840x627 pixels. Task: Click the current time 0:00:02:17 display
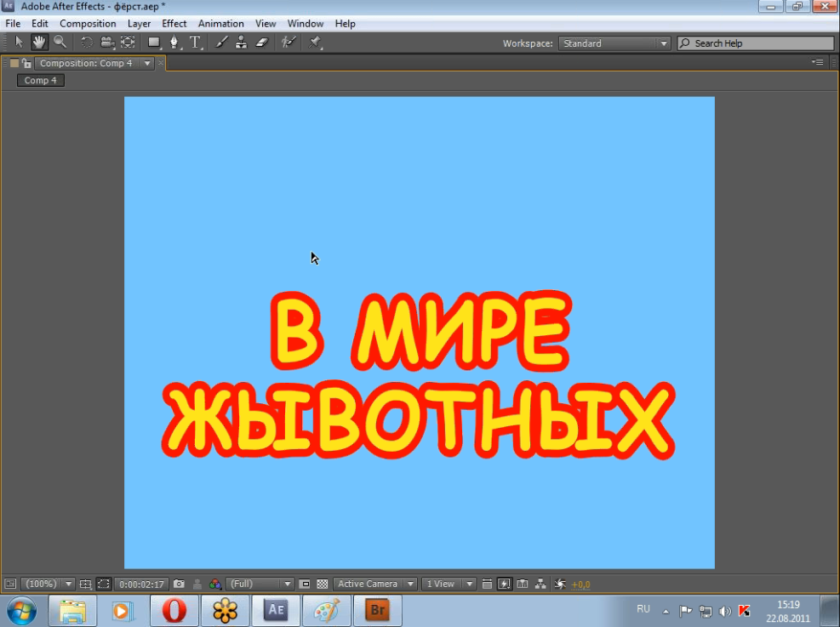point(141,584)
